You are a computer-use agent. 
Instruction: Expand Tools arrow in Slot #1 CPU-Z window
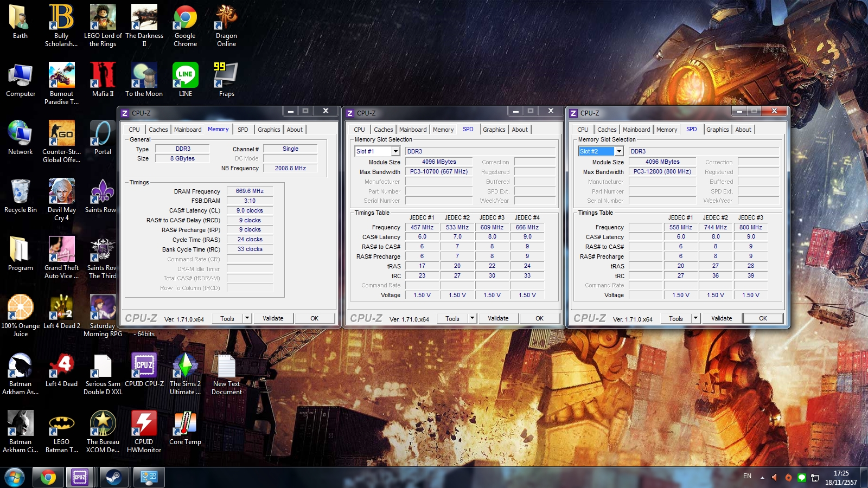(473, 318)
